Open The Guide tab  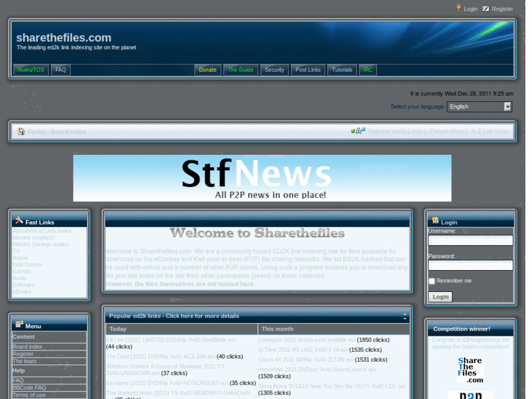241,70
